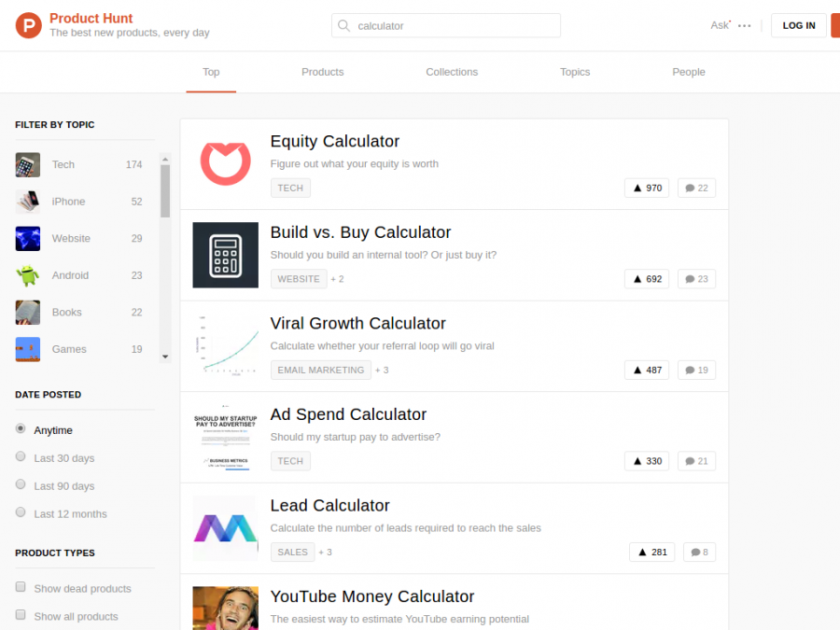
Task: Open the three-dots more menu
Action: click(x=744, y=26)
